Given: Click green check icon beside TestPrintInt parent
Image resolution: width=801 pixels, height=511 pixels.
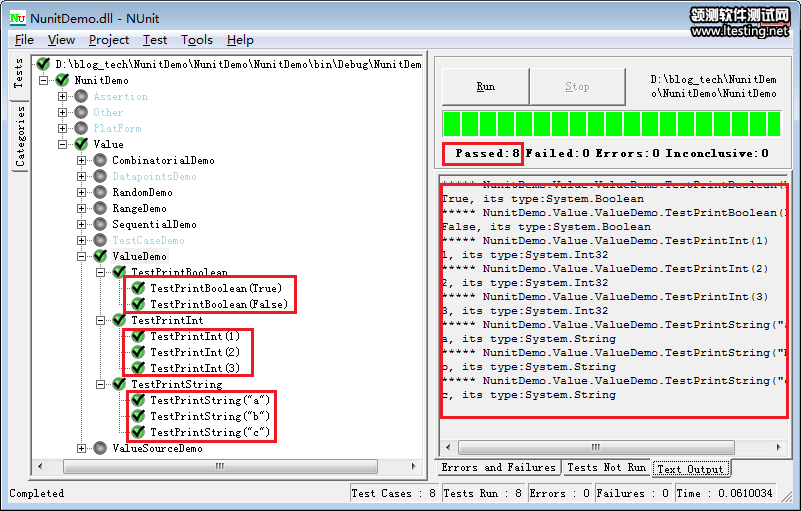Looking at the screenshot, I should click(x=119, y=320).
